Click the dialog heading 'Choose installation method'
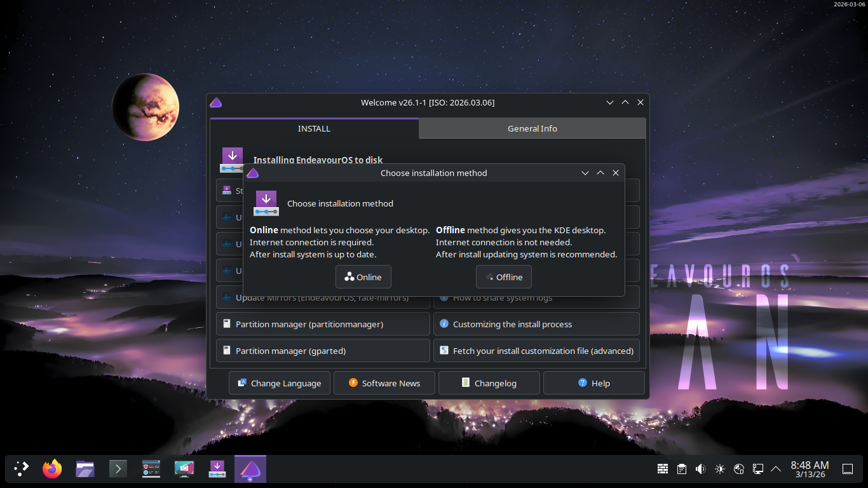 pos(340,203)
